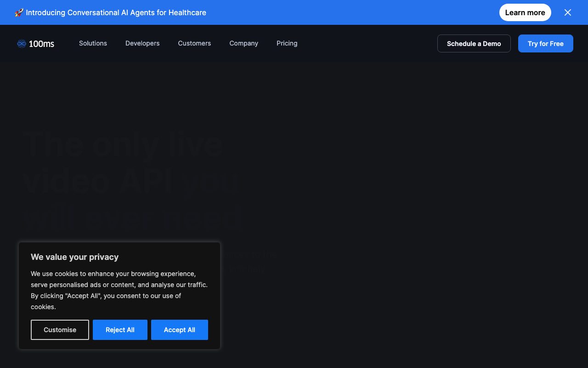The height and width of the screenshot is (368, 588).
Task: Open the Company menu
Action: pyautogui.click(x=244, y=43)
